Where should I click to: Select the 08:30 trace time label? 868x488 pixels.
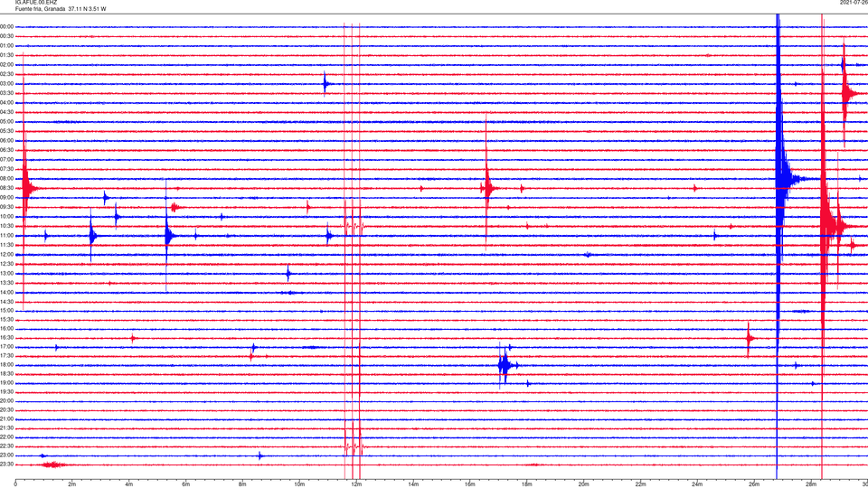click(x=7, y=188)
